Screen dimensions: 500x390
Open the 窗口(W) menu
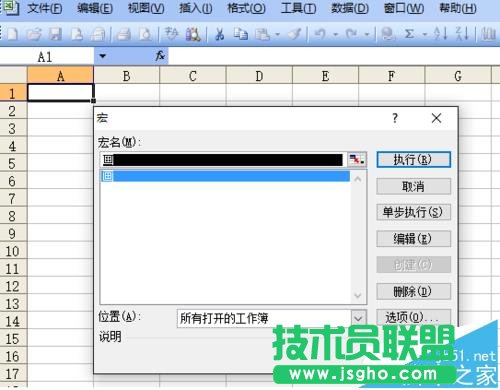click(404, 8)
